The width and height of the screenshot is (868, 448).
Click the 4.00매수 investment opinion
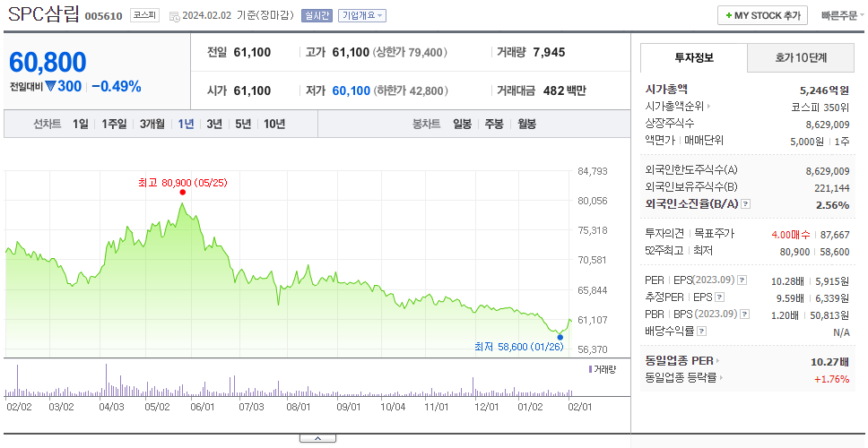coord(791,235)
